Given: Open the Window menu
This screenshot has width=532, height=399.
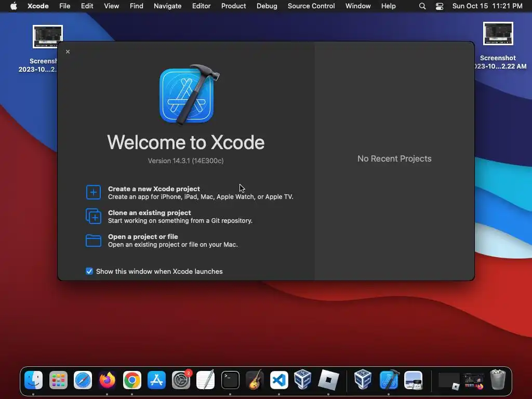Looking at the screenshot, I should click(x=358, y=6).
